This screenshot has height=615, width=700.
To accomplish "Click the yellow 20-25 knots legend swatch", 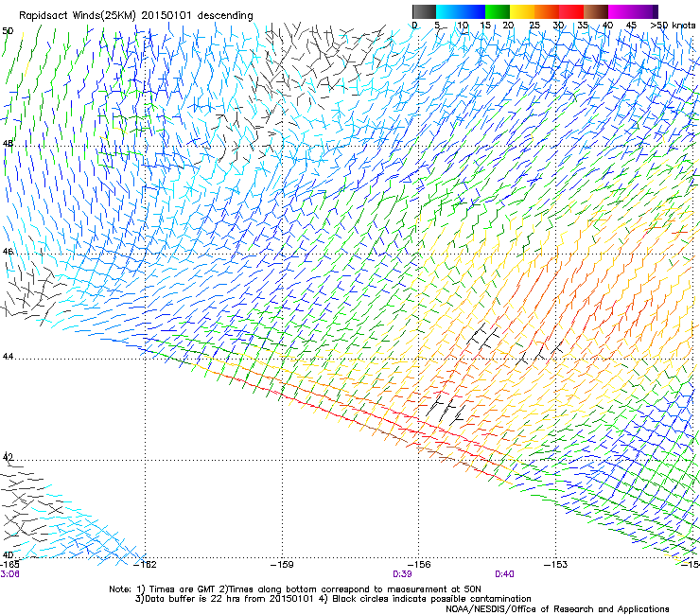I will (x=522, y=11).
